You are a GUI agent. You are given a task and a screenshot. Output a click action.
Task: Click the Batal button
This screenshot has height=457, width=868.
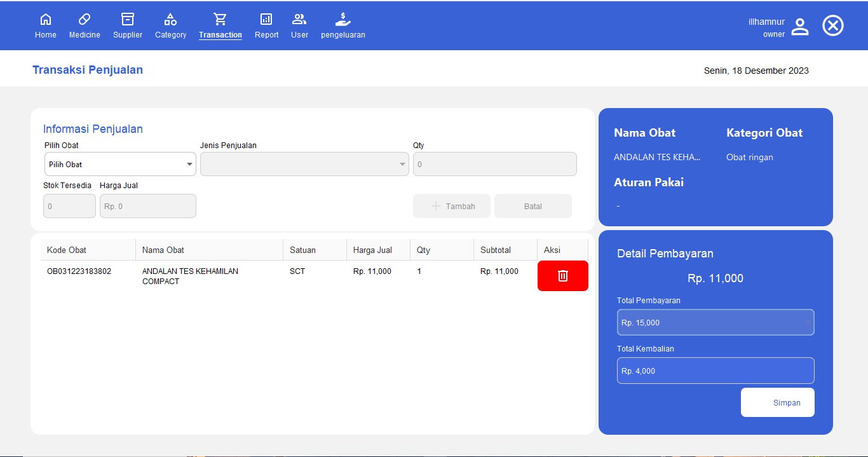pos(532,206)
